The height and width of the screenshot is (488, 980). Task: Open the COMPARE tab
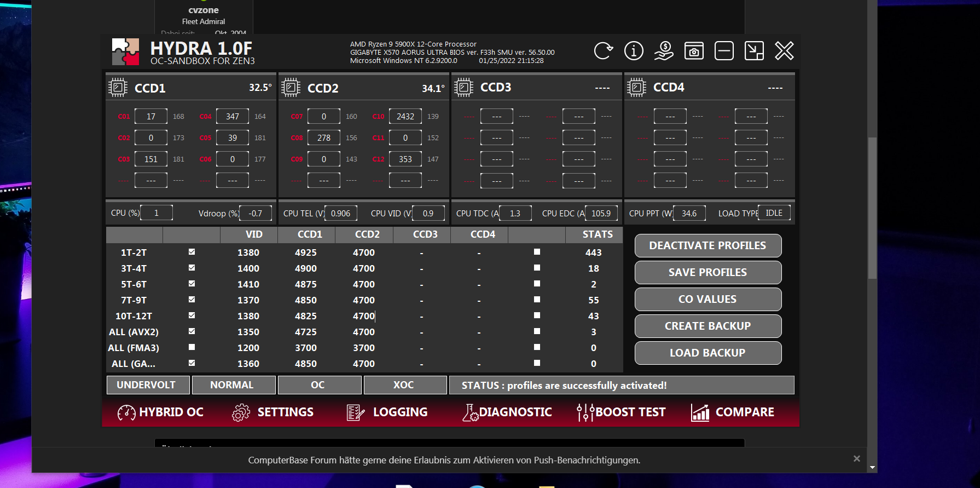tap(733, 412)
